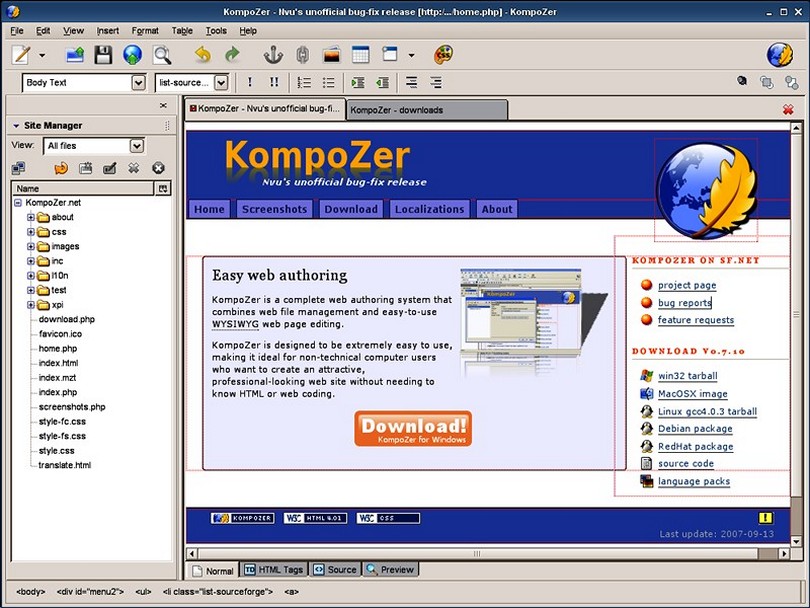Click the Edit Sites computers icon
This screenshot has height=608, width=810.
[19, 168]
